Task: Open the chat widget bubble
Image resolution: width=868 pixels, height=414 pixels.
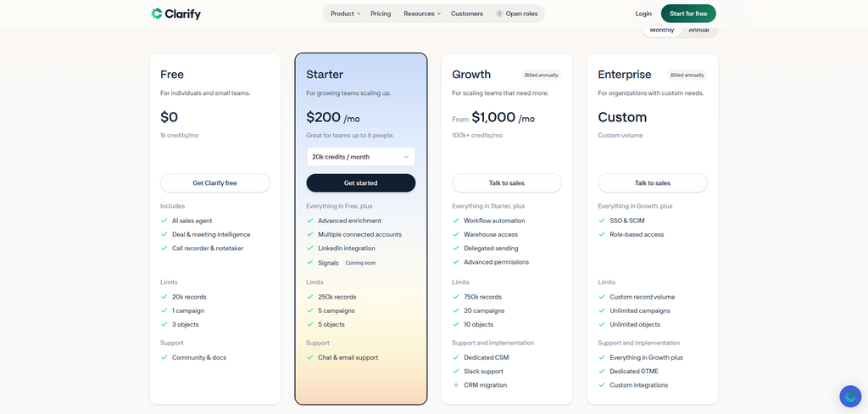Action: pyautogui.click(x=850, y=396)
